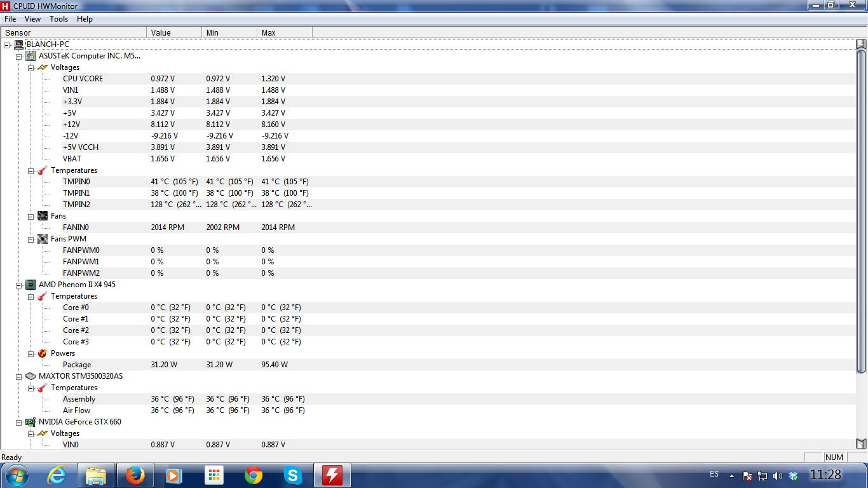This screenshot has width=868, height=488.
Task: Open the View menu
Action: coord(32,19)
